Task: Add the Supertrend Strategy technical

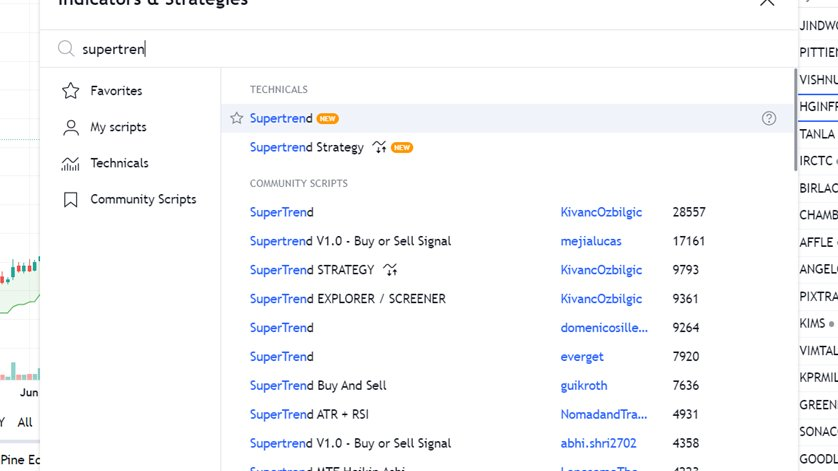Action: coord(307,147)
